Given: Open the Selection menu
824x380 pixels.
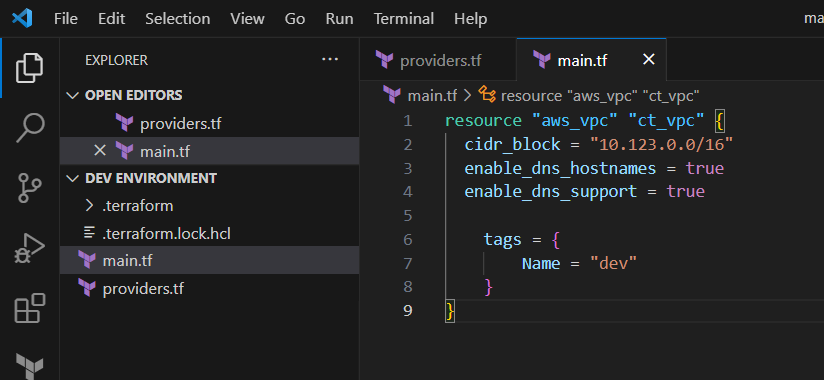Looking at the screenshot, I should click(178, 19).
